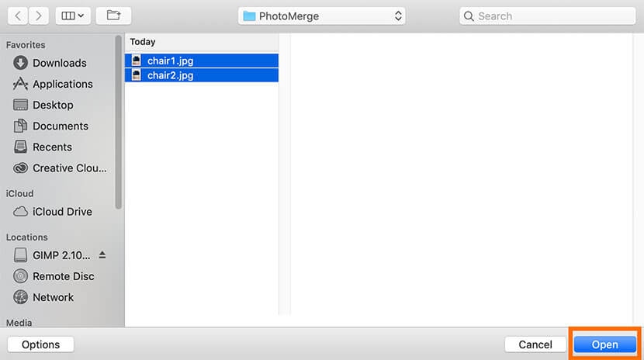
Task: Eject the GIMP 2.10 disk image
Action: [x=102, y=255]
